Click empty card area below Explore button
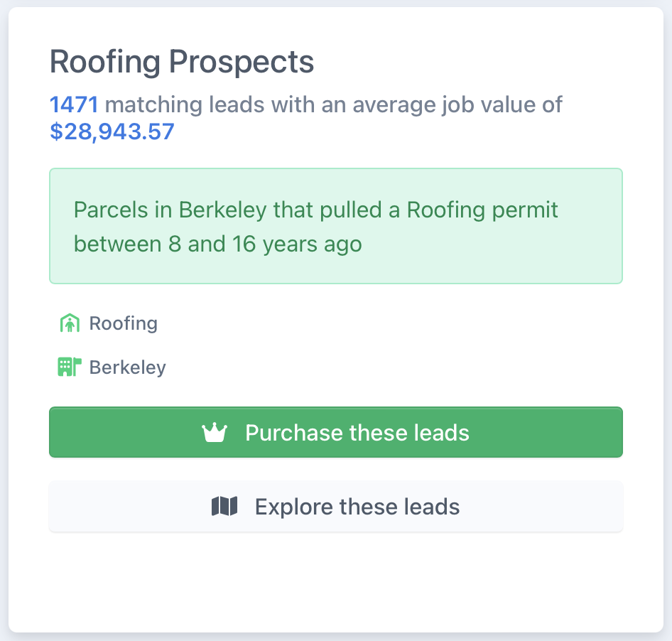Image resolution: width=672 pixels, height=641 pixels. [336, 579]
